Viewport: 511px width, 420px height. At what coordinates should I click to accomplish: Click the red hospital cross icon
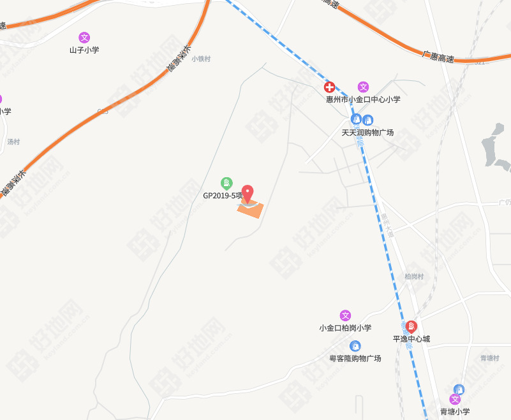click(x=329, y=87)
